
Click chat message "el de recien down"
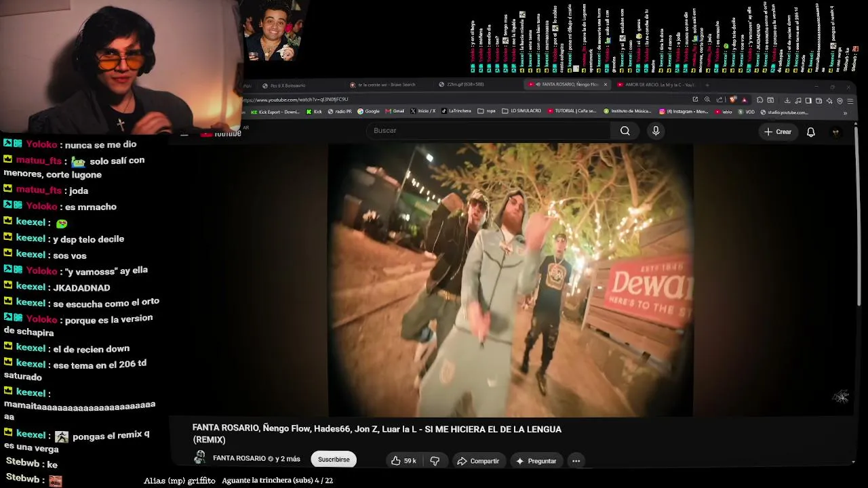click(x=92, y=348)
